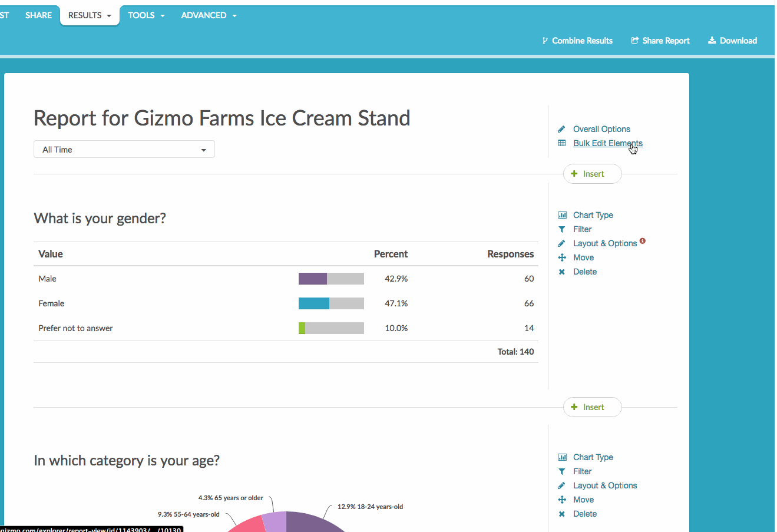Click the In which category is your age? heading
The height and width of the screenshot is (532, 777).
click(x=127, y=461)
